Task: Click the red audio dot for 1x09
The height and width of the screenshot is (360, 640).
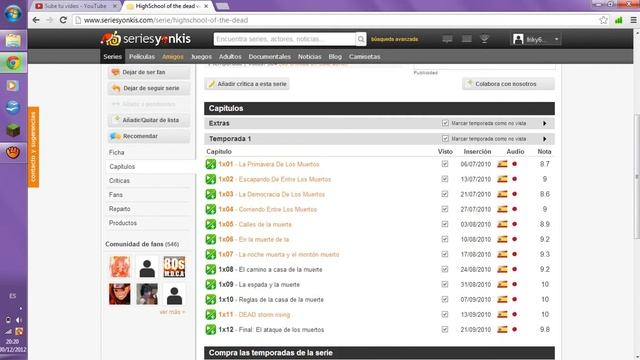Action: click(x=514, y=284)
